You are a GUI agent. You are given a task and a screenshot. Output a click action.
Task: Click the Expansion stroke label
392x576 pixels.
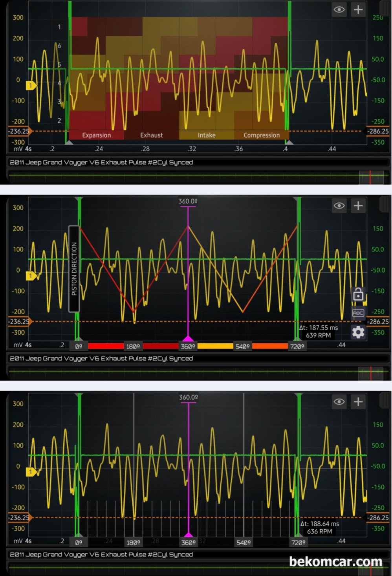tap(96, 135)
